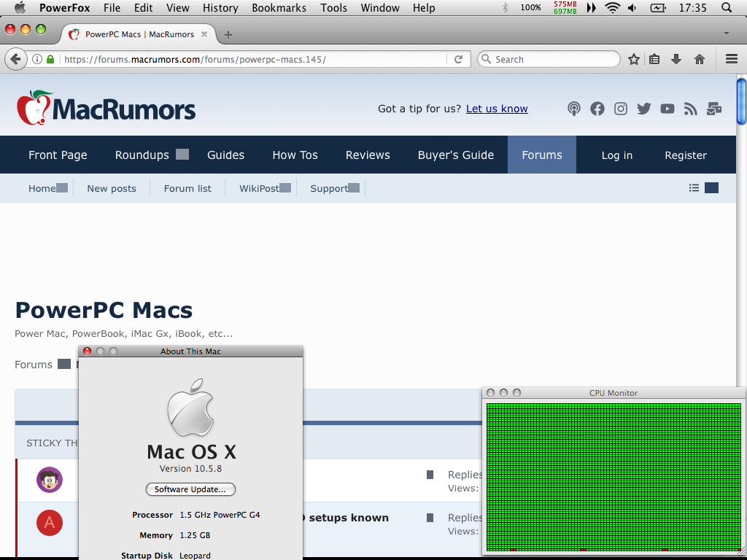This screenshot has height=560, width=747.
Task: Follow the Let us know link
Action: coord(497,109)
